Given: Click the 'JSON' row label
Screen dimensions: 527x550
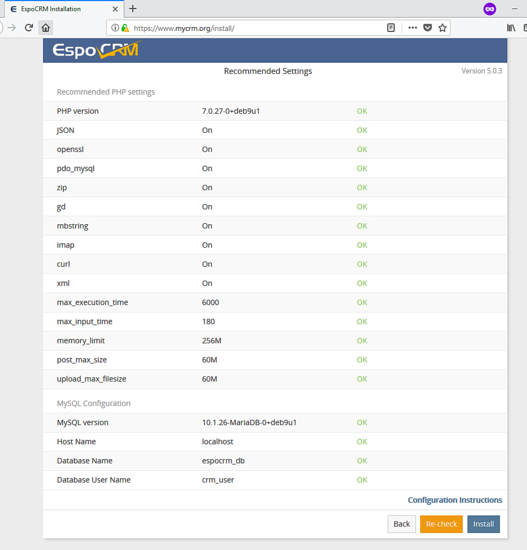Looking at the screenshot, I should pos(65,130).
